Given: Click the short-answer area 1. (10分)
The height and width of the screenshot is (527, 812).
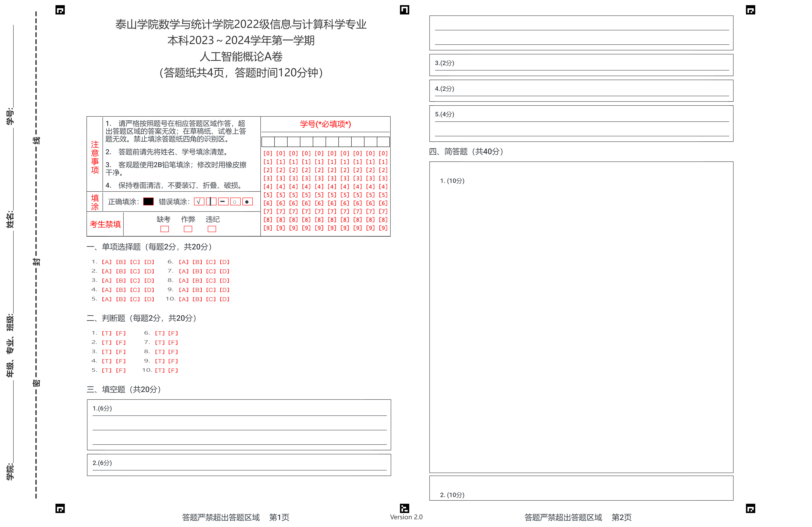Looking at the screenshot, I should (581, 317).
